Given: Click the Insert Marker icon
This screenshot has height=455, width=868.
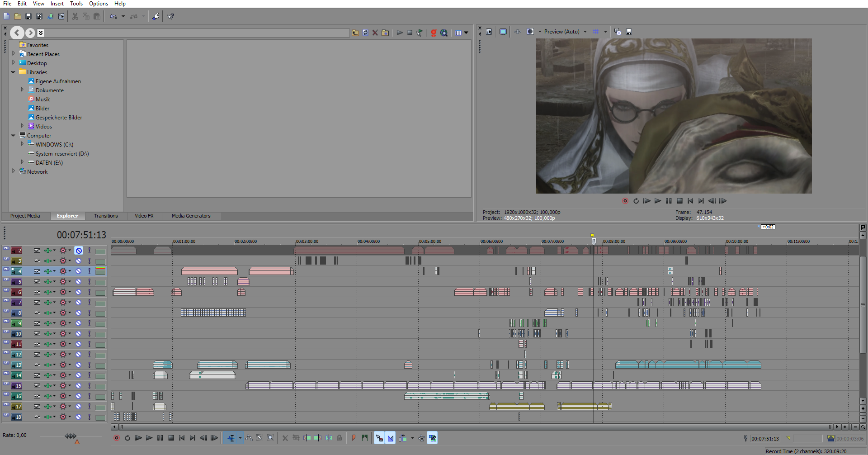Looking at the screenshot, I should (354, 438).
